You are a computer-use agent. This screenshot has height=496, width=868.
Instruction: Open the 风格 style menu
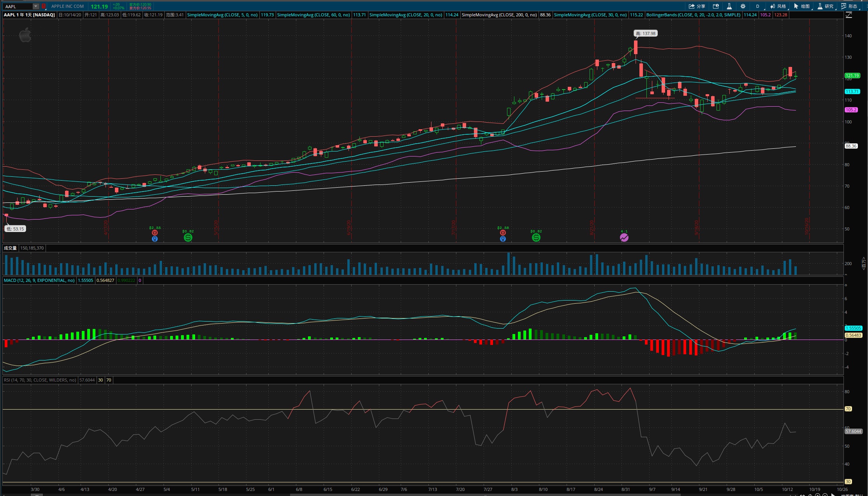778,6
